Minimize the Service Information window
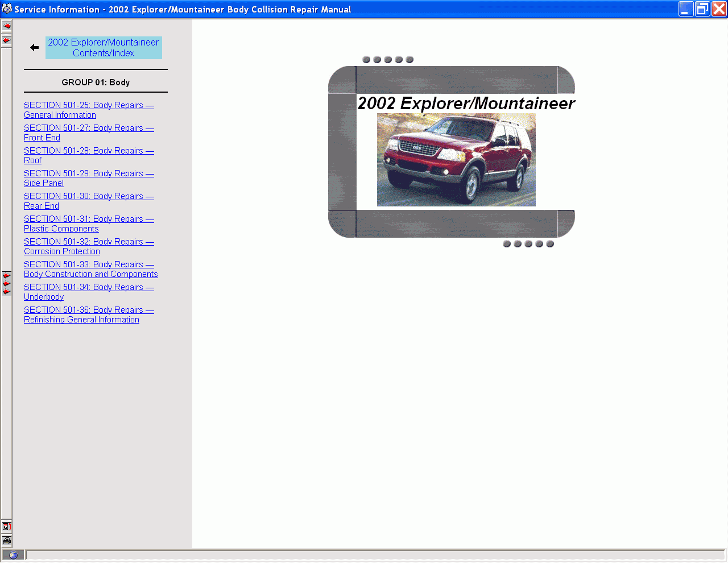The width and height of the screenshot is (728, 563). [x=686, y=9]
